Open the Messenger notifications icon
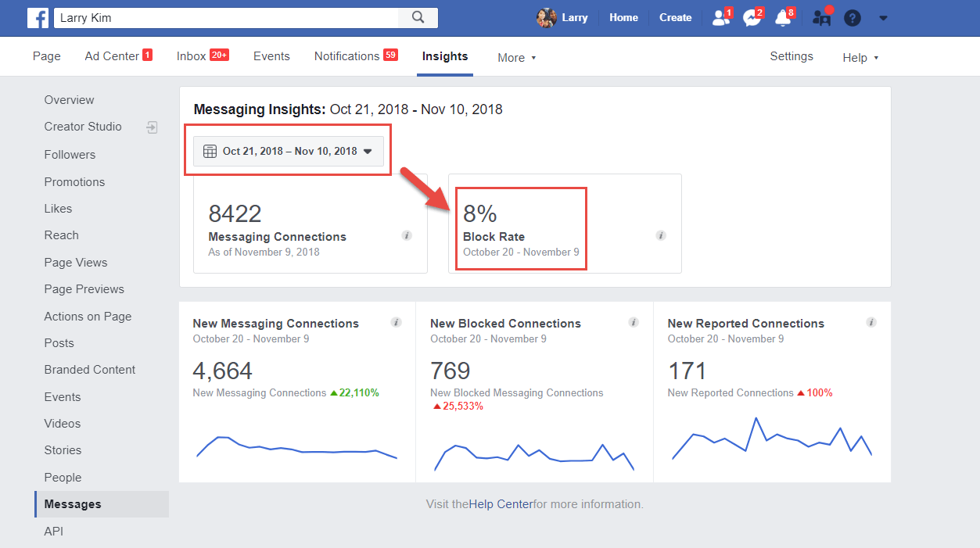The width and height of the screenshot is (980, 548). tap(752, 17)
